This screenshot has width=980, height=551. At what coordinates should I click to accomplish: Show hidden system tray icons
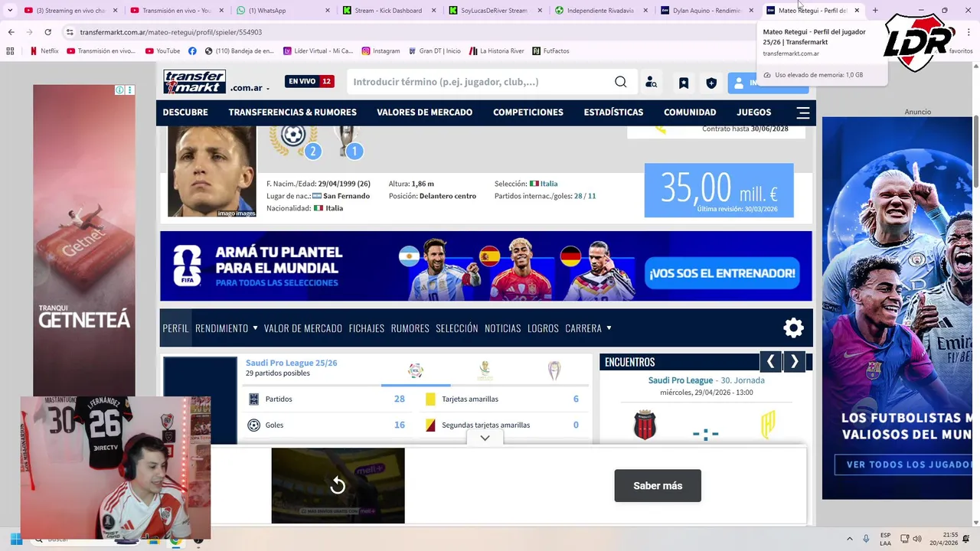pyautogui.click(x=849, y=539)
